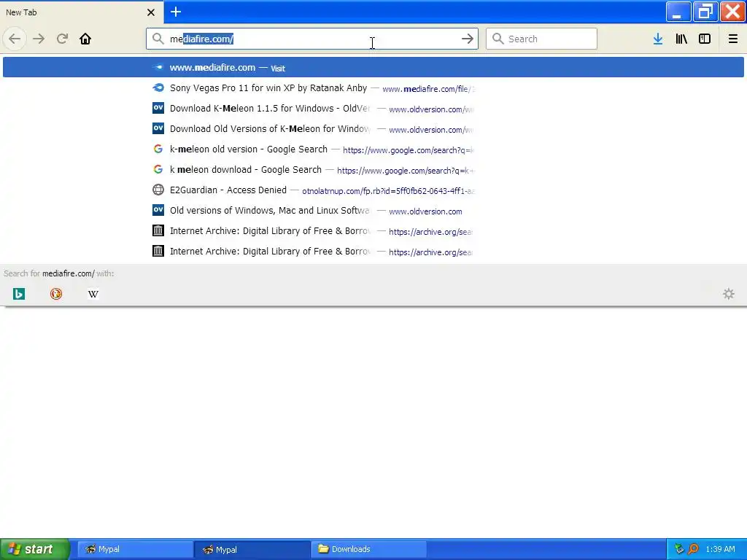Image resolution: width=747 pixels, height=560 pixels.
Task: Click the magnifier tray icon near clock
Action: point(693,549)
